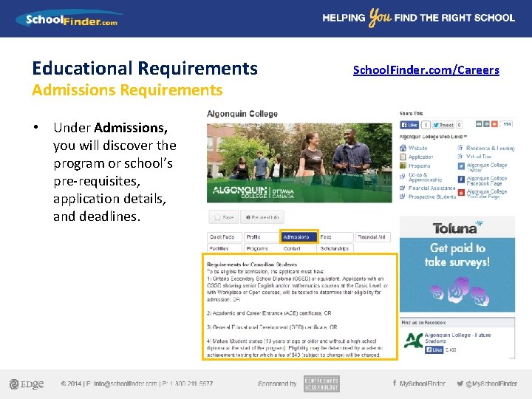Open Algonquin College - Future Students Facebook link
The image size is (532, 399).
(x=457, y=338)
